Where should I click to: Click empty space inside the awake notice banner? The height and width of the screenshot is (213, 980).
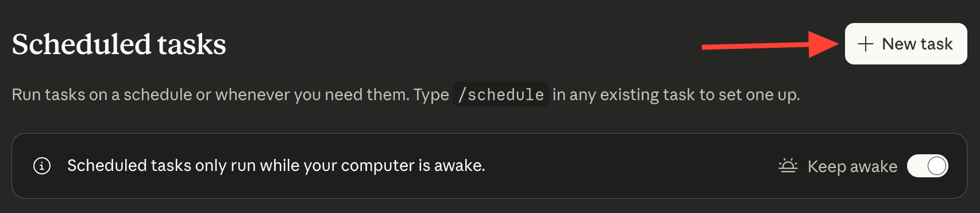coord(632,166)
